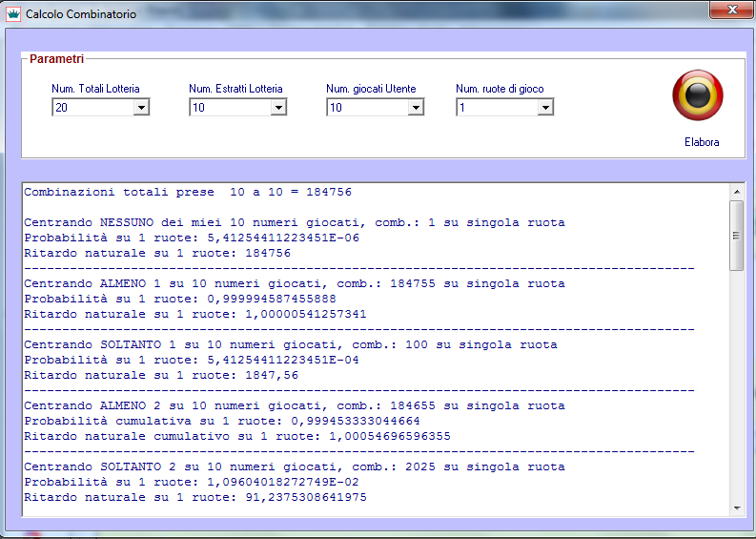756x539 pixels.
Task: Click probability value 5,41254411223451E-06 line
Action: pyautogui.click(x=192, y=238)
